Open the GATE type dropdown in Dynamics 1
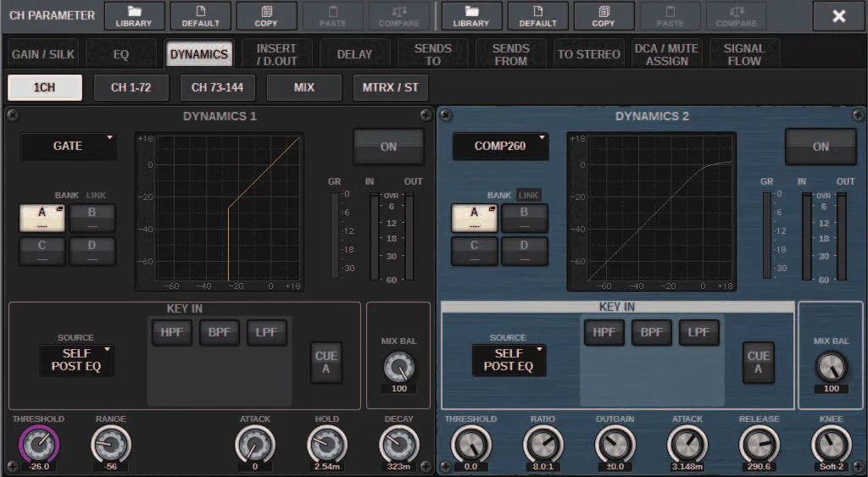The height and width of the screenshot is (477, 868). [68, 146]
